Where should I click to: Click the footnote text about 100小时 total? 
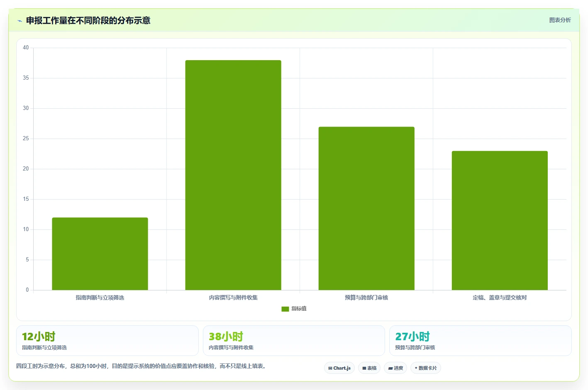pos(141,366)
